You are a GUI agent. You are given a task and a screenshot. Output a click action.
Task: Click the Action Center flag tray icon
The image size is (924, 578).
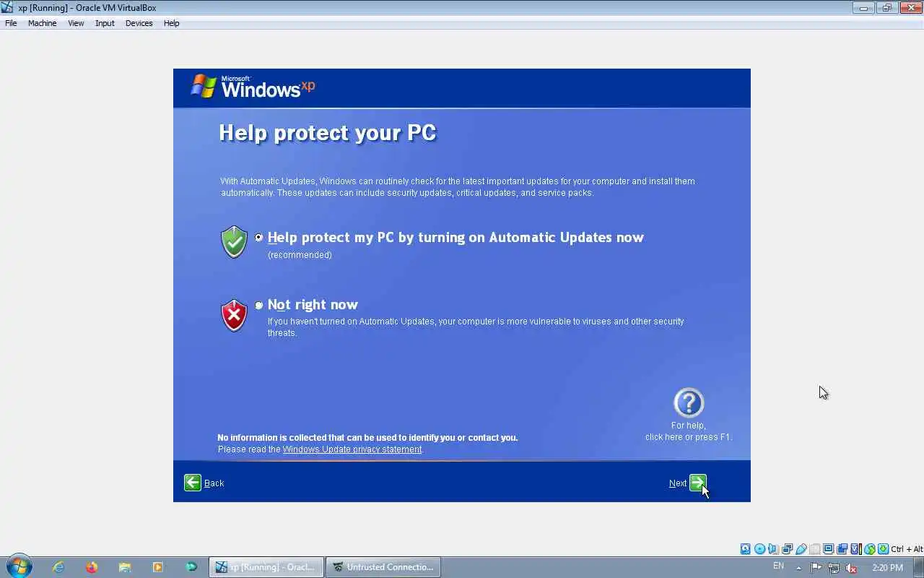[x=816, y=568]
